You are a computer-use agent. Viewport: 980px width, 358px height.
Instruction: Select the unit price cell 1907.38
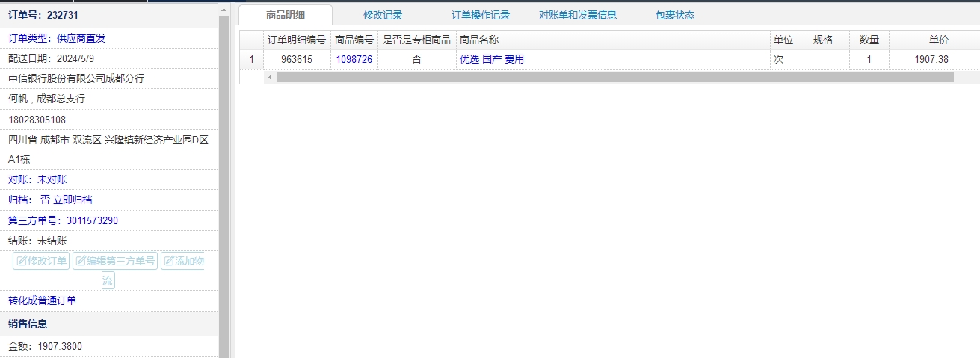tap(921, 59)
